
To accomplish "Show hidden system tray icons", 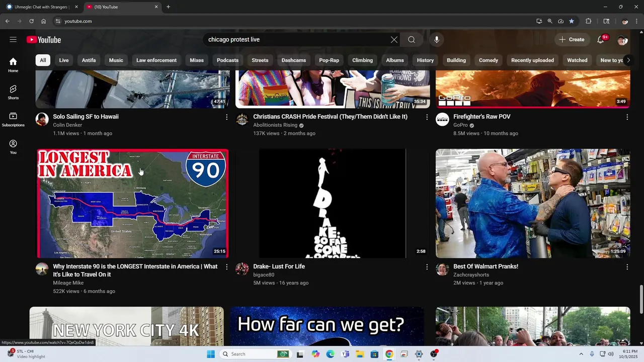I will point(581,354).
